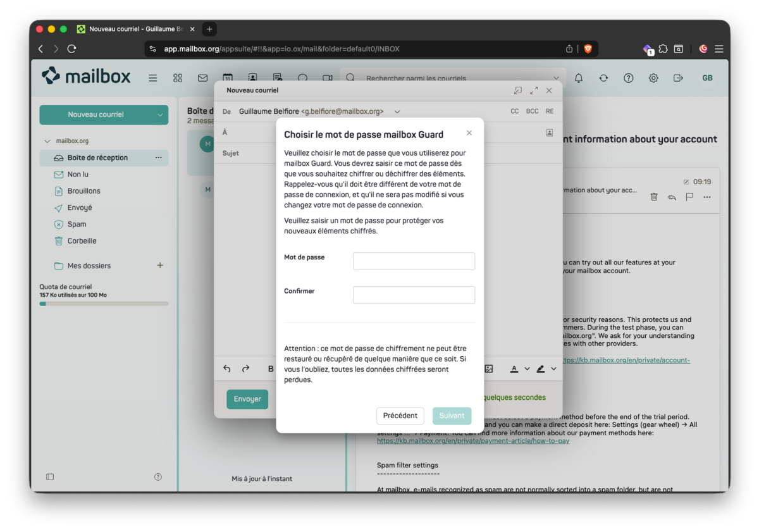Reply to the open email
Screen dimensions: 759x532
pyautogui.click(x=672, y=197)
